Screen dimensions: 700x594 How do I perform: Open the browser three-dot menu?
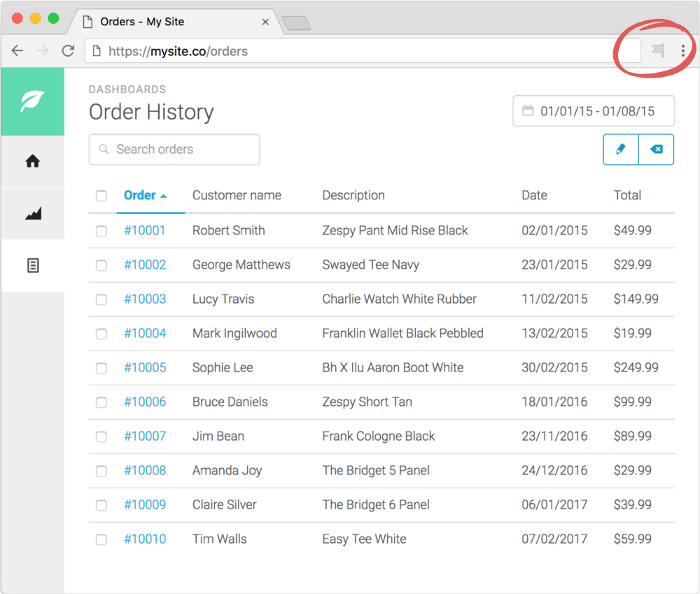point(683,50)
